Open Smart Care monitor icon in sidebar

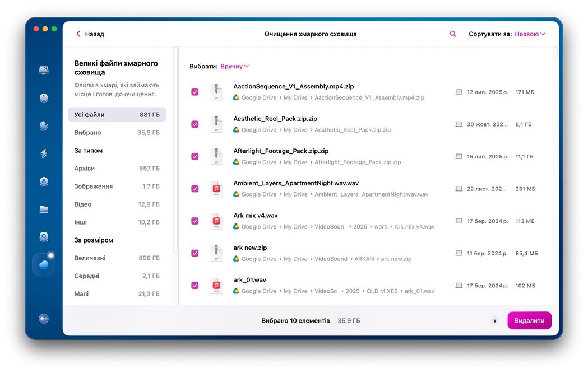[44, 71]
